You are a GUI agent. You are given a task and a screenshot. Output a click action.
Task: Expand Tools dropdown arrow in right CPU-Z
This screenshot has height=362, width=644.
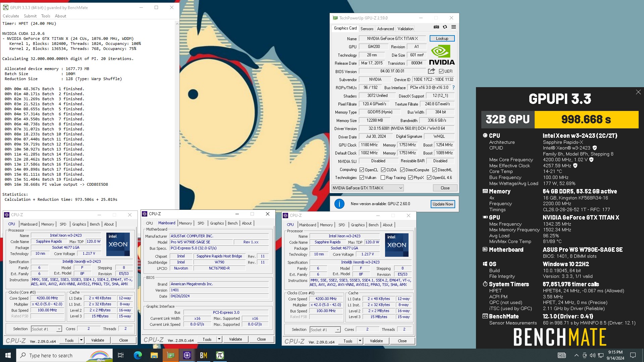coord(360,341)
